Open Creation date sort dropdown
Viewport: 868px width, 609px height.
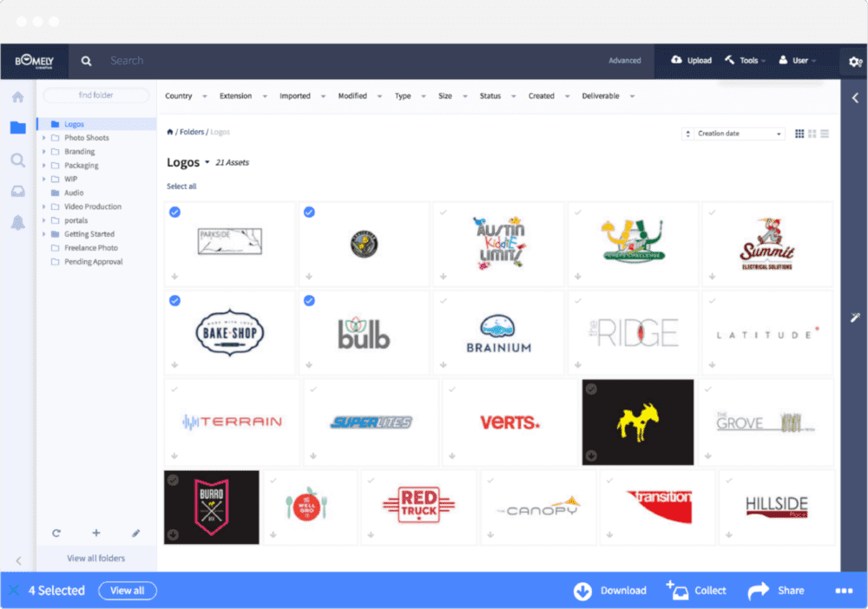733,134
